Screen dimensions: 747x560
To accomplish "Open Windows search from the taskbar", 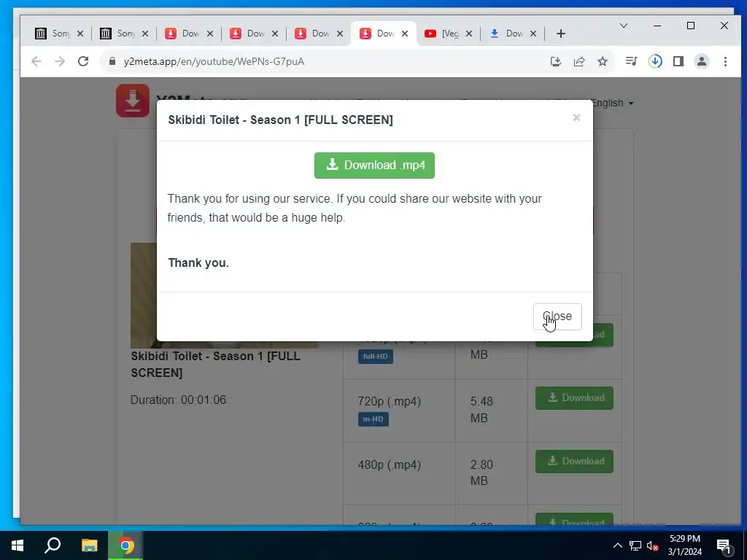I will 53,545.
